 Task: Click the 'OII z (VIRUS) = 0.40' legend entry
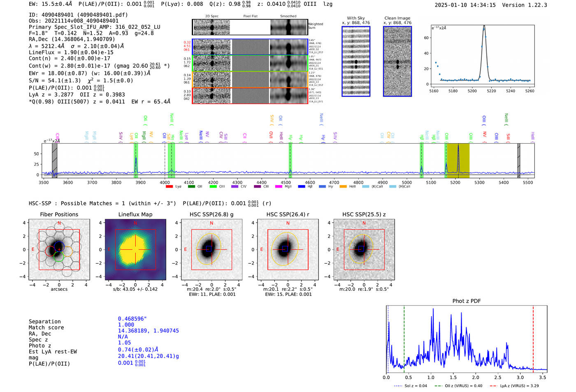[458, 386]
